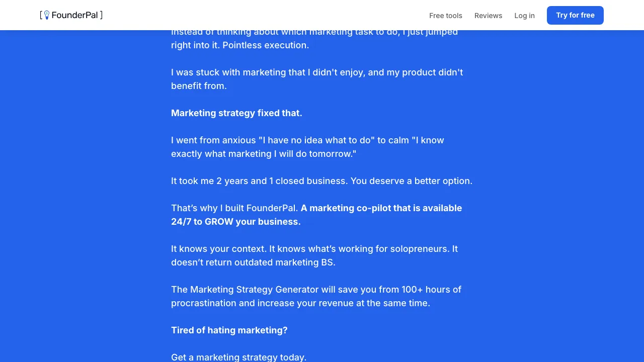Activate the FounderPal wordmark link
The width and height of the screenshot is (644, 362).
[x=75, y=15]
